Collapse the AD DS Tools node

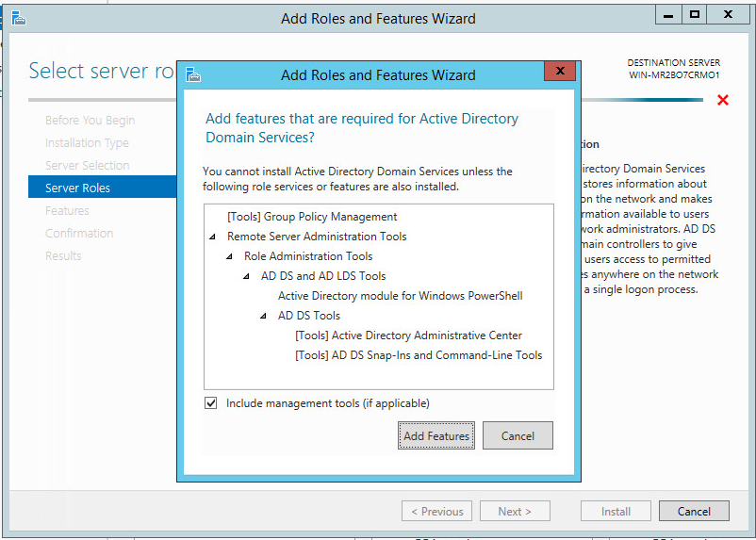tap(263, 316)
